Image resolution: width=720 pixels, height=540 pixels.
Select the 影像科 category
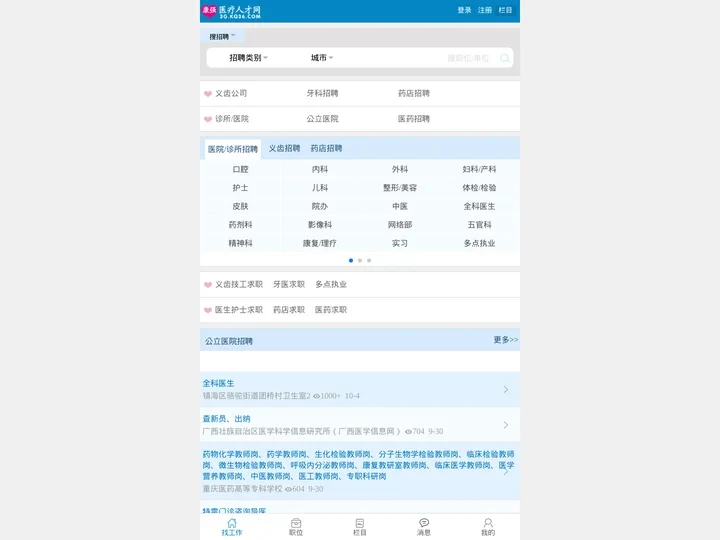[320, 225]
